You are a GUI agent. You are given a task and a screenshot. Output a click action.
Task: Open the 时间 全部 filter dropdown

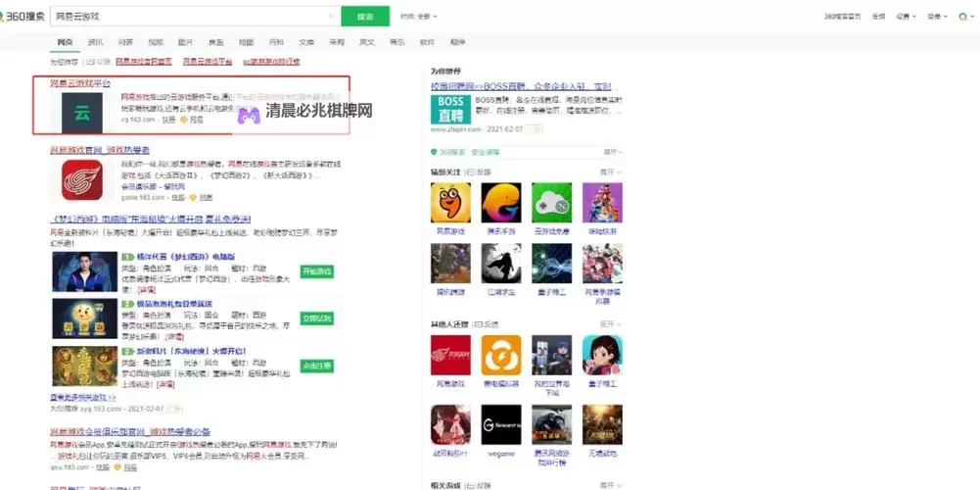(x=419, y=17)
